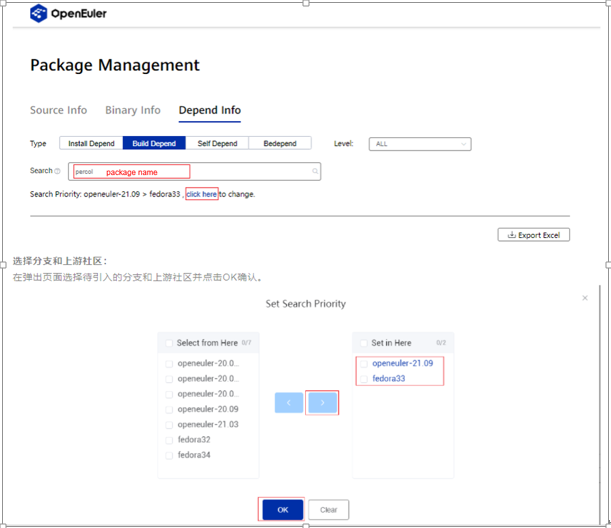Check the fedora32 checkbox
Screen dimensions: 611x528
click(x=169, y=440)
